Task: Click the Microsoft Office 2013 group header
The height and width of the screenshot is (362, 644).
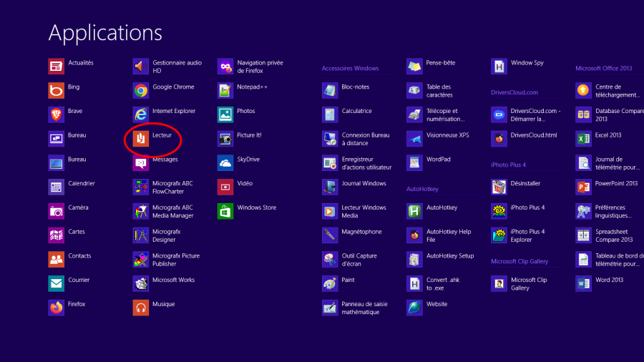Action: tap(604, 69)
